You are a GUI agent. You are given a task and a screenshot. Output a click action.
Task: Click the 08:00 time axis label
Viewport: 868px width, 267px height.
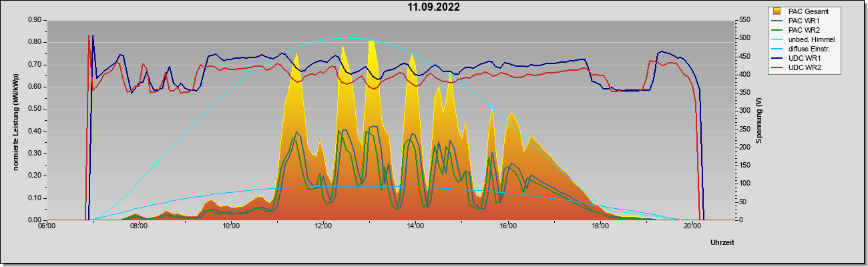pyautogui.click(x=138, y=227)
